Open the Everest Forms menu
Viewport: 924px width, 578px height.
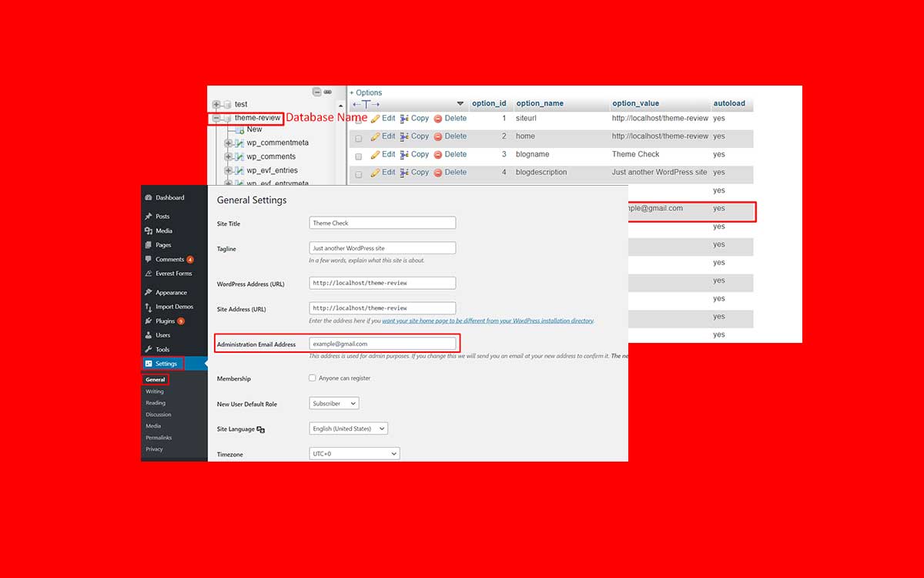[x=173, y=274]
